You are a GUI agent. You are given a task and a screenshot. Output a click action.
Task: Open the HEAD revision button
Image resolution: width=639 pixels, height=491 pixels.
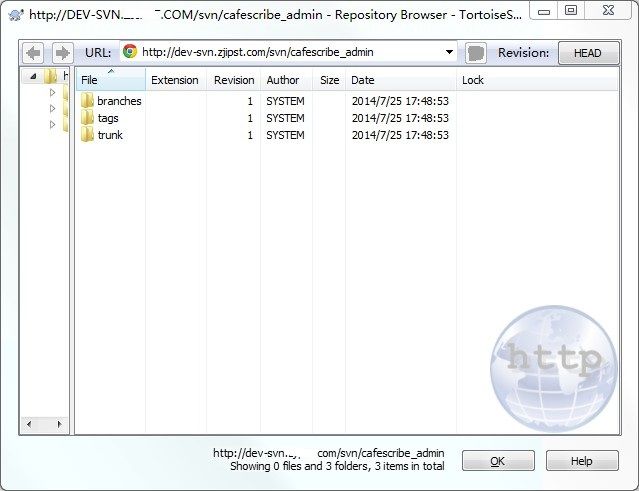588,53
